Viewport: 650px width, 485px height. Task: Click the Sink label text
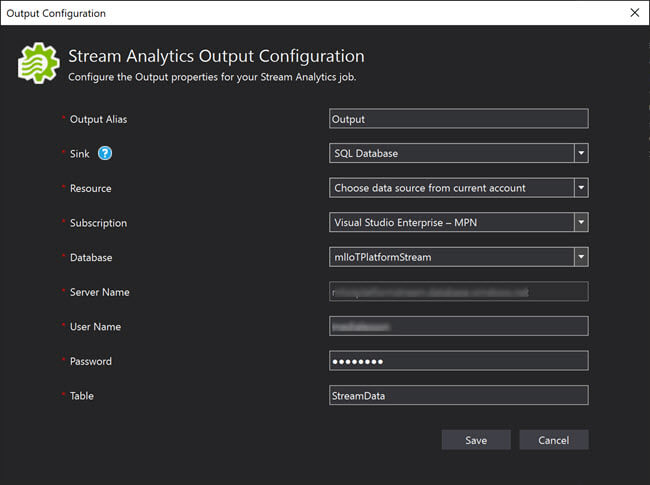[80, 154]
